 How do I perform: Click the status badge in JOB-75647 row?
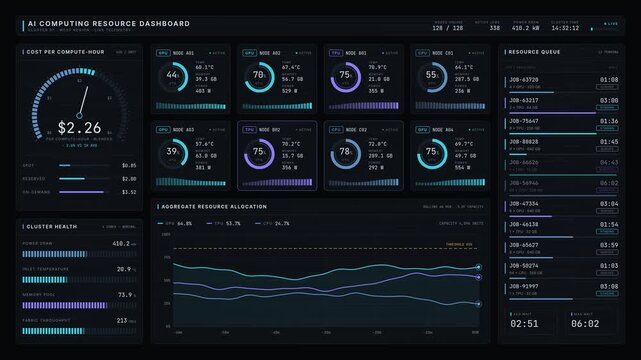click(607, 128)
